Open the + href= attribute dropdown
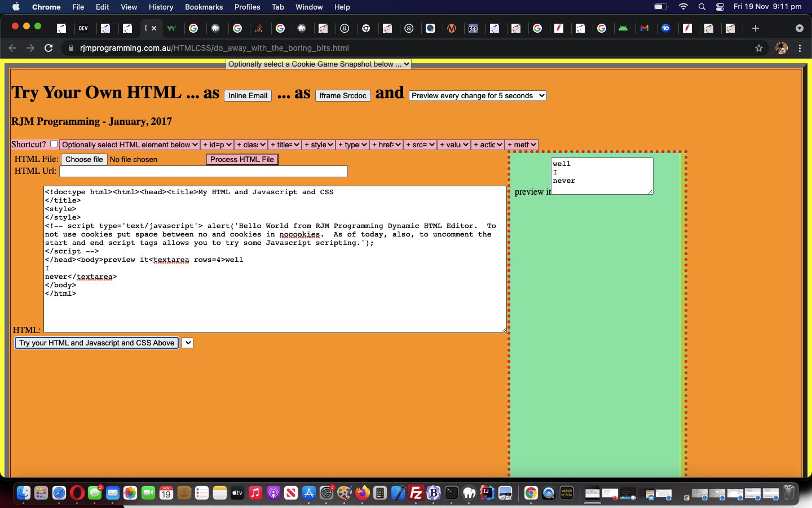812x508 pixels. pos(386,145)
